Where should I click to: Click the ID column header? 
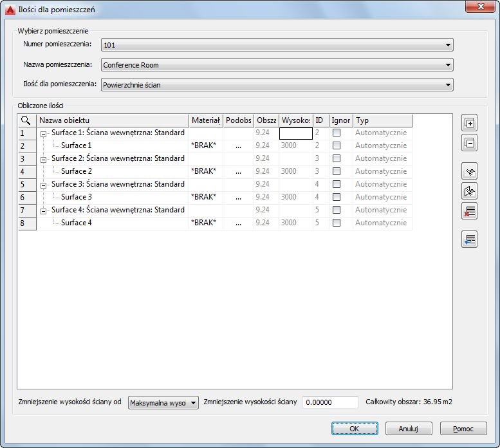click(x=321, y=120)
